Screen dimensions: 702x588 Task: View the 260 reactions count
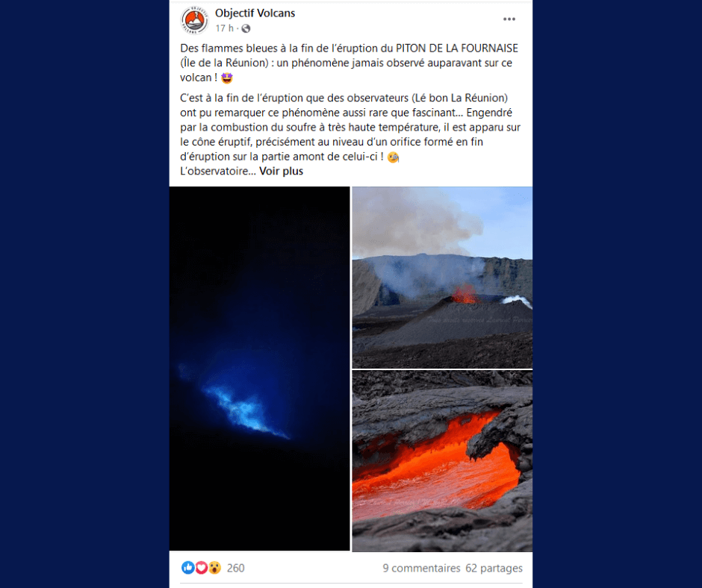coord(235,569)
